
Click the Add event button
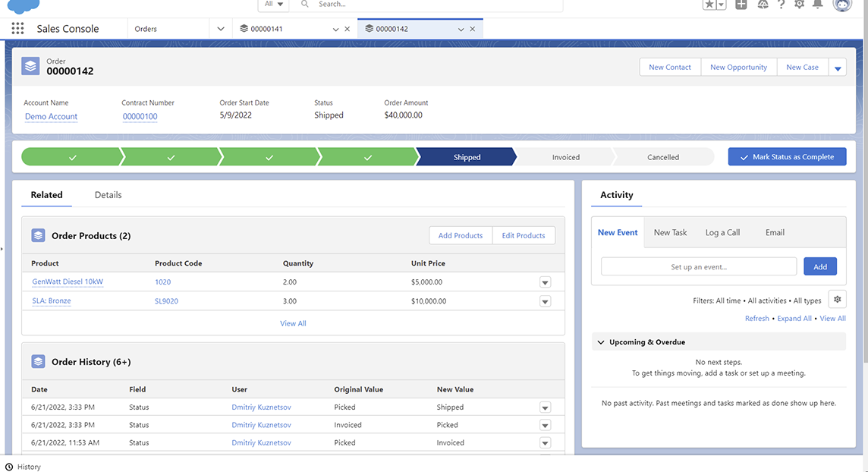820,266
